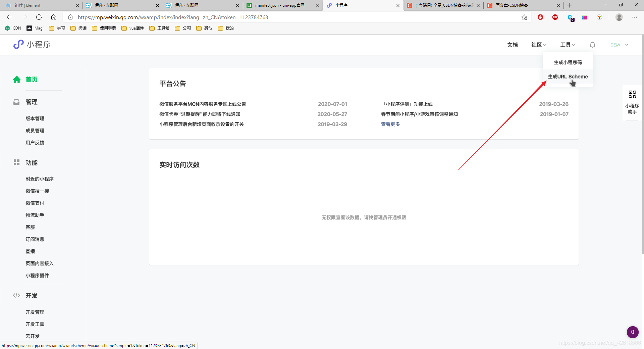Select 生成小程序码 from the open menu
644x349 pixels.
[568, 62]
